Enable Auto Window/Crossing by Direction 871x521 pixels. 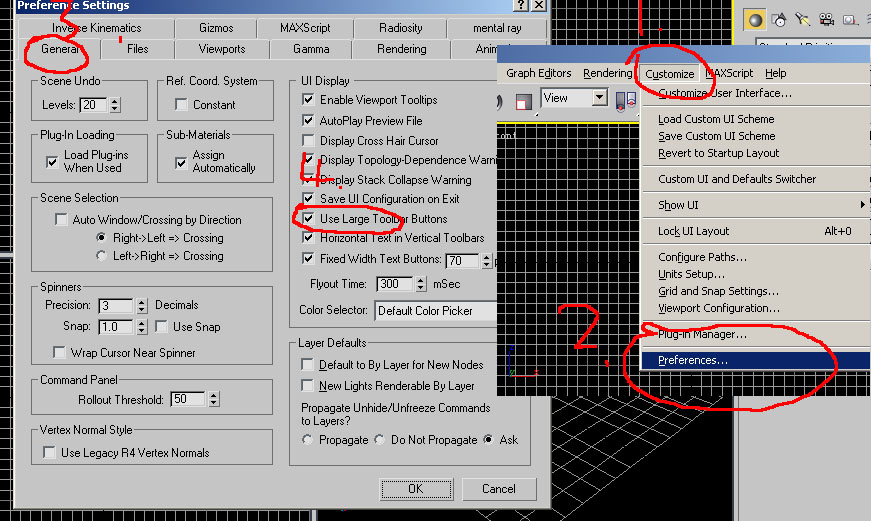pos(61,219)
